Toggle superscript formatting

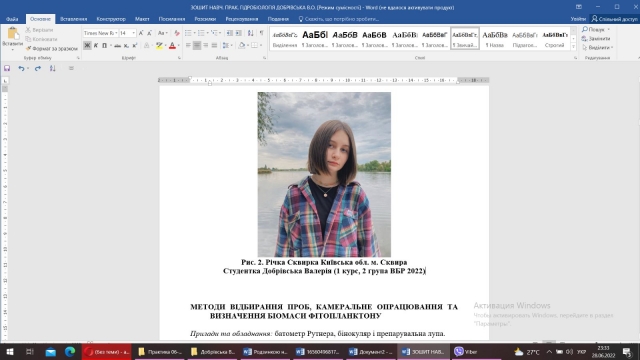pos(135,45)
